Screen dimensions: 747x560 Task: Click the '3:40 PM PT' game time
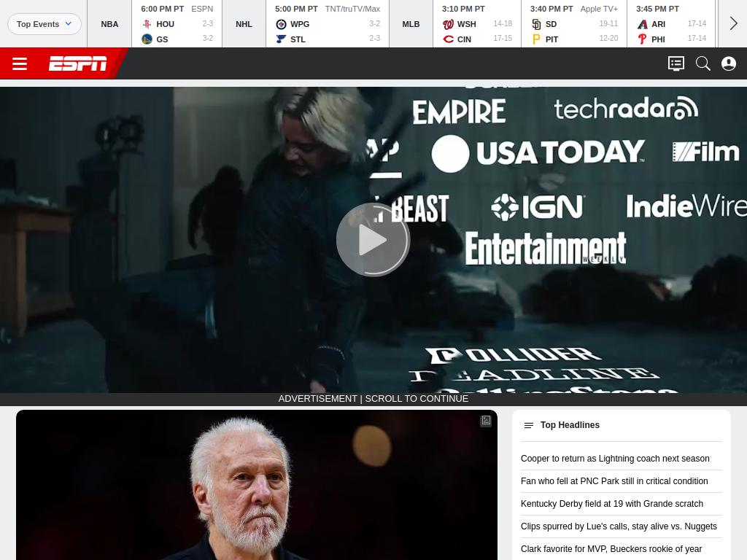[x=551, y=9]
